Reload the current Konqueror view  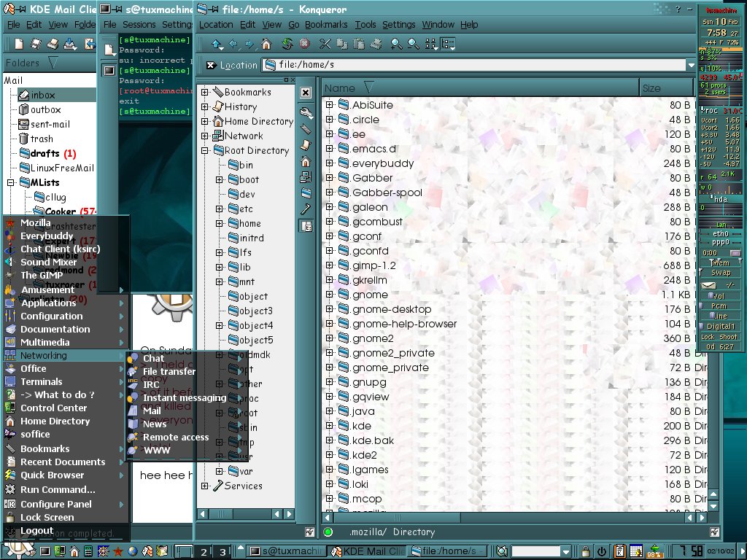tap(287, 44)
